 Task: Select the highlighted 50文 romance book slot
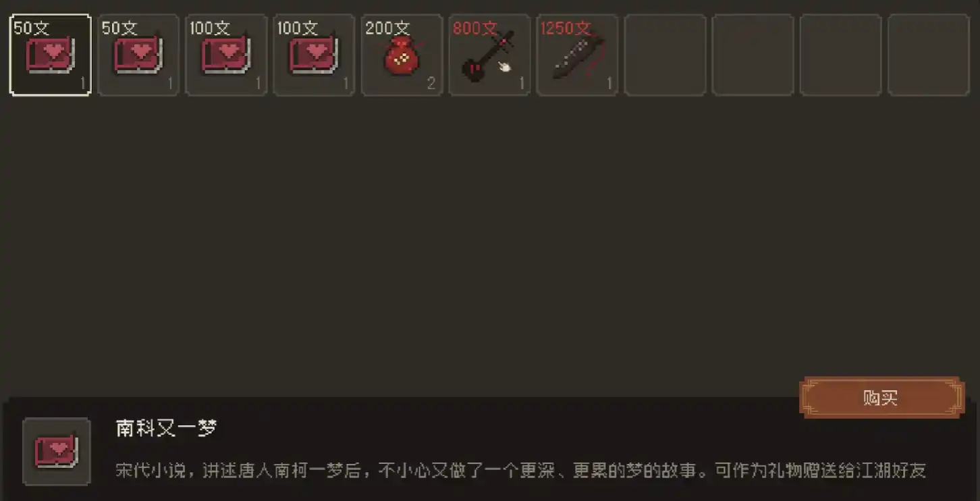pyautogui.click(x=50, y=55)
